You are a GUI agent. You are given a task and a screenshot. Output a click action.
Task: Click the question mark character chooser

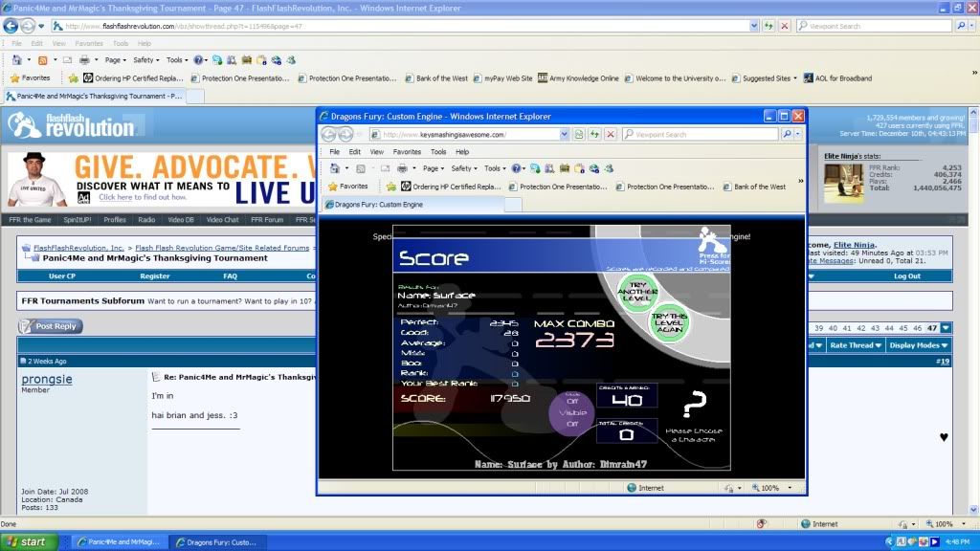(696, 406)
